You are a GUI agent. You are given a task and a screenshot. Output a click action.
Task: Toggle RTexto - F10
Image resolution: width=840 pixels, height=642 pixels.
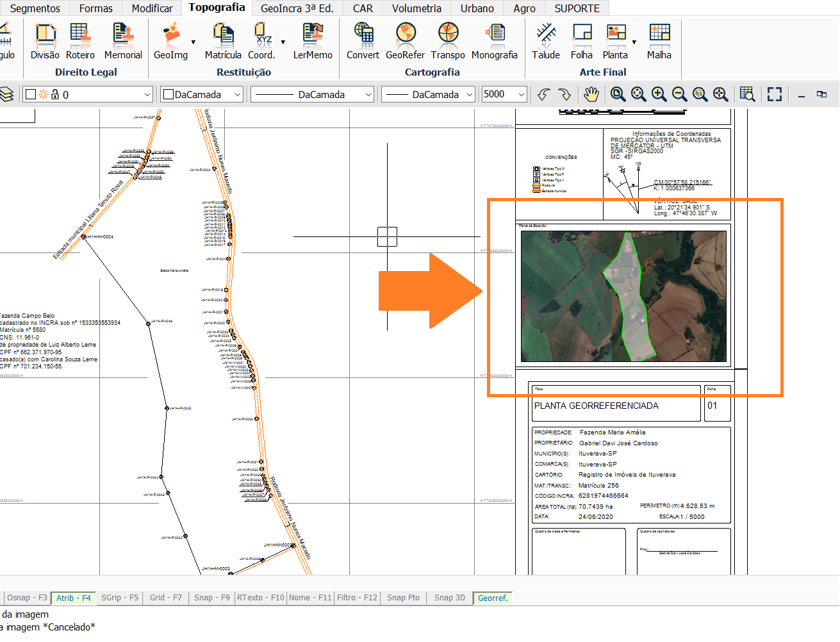click(x=261, y=597)
